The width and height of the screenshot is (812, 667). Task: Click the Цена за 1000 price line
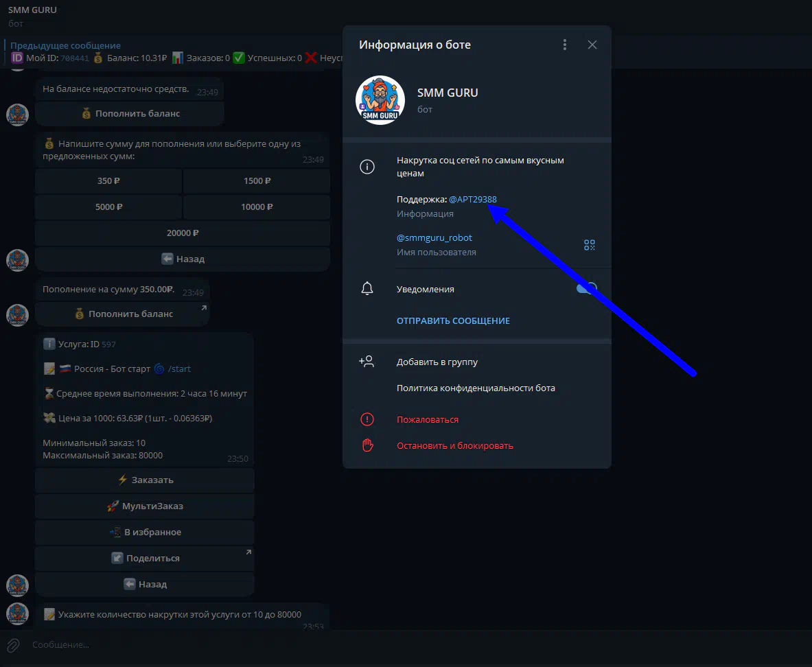128,419
